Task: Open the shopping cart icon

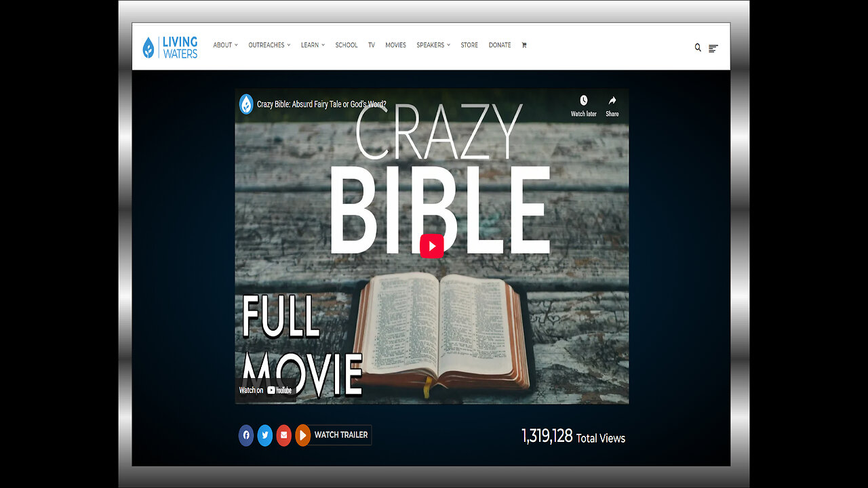Action: point(524,45)
